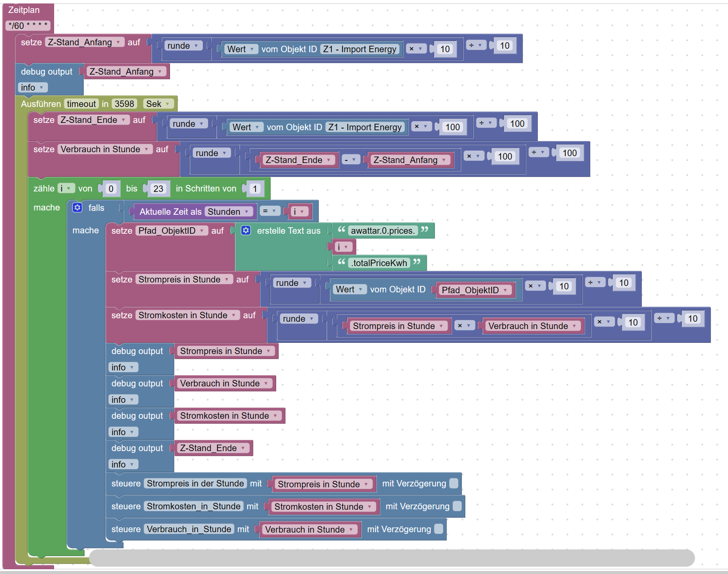
Task: Open the equals comparison operator dropdown
Action: (269, 211)
